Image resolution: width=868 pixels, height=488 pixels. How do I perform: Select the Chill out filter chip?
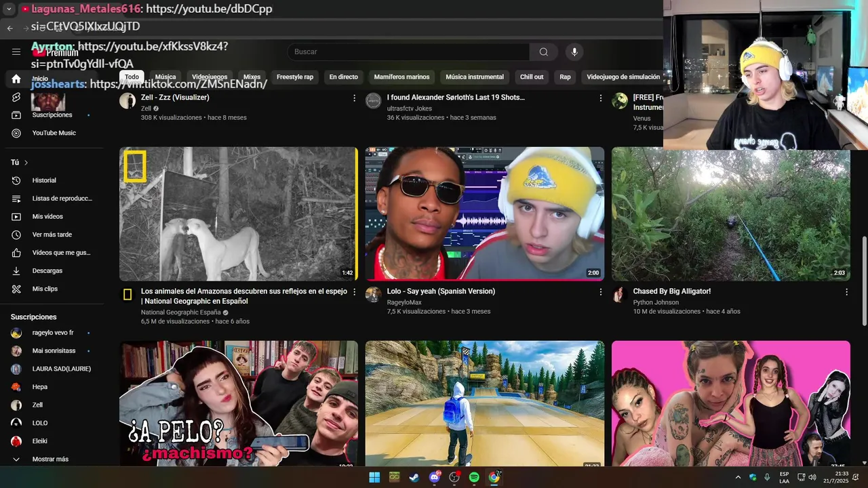(532, 77)
